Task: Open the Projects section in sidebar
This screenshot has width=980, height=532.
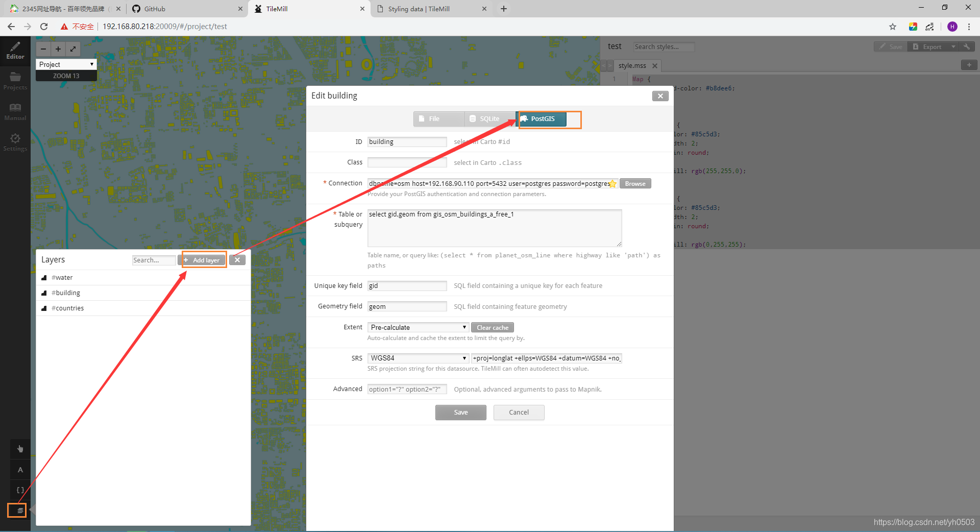Action: tap(15, 81)
